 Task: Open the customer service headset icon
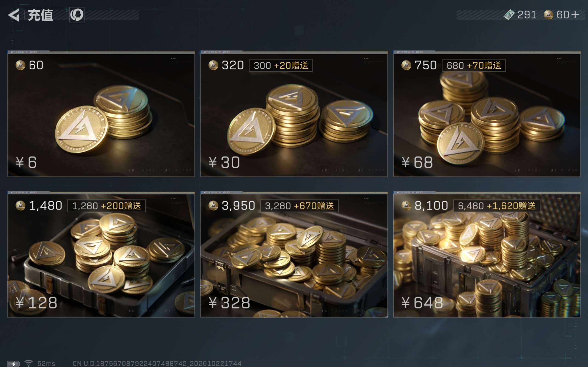coord(77,15)
